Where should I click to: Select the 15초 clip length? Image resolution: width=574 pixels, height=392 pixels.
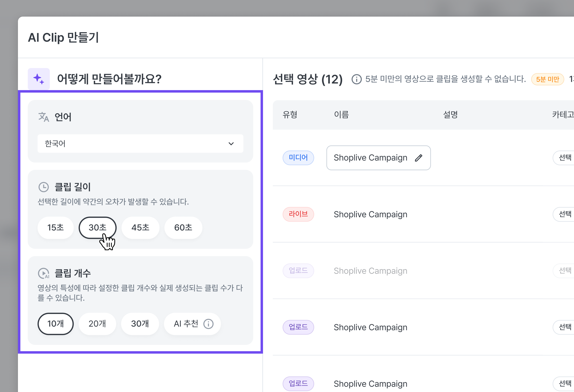pyautogui.click(x=56, y=228)
